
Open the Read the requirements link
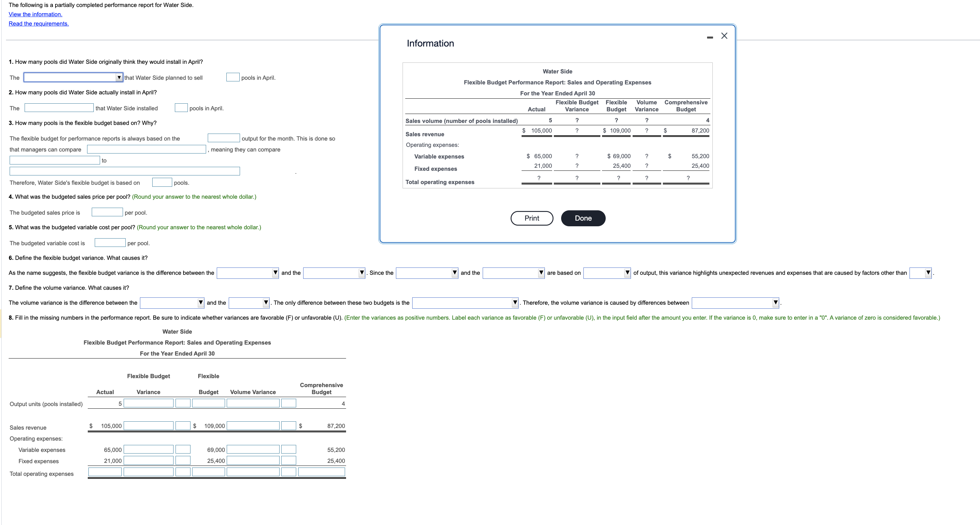39,24
